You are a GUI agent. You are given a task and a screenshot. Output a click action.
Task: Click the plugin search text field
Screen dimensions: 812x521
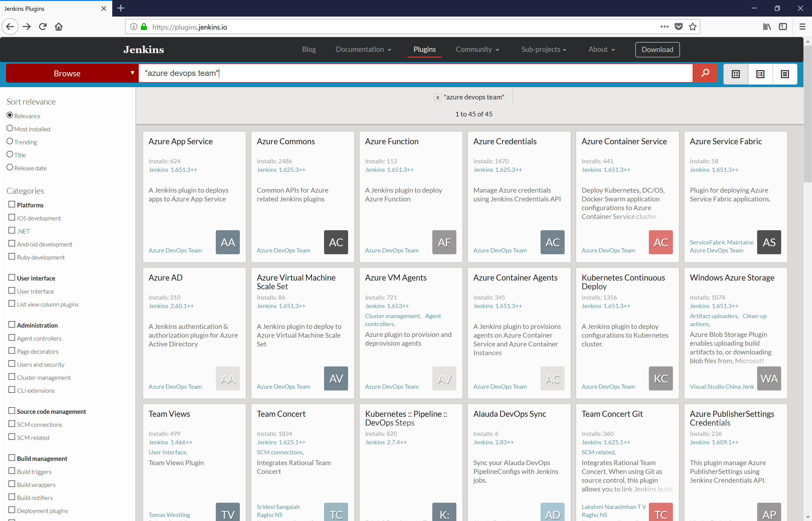pyautogui.click(x=416, y=73)
